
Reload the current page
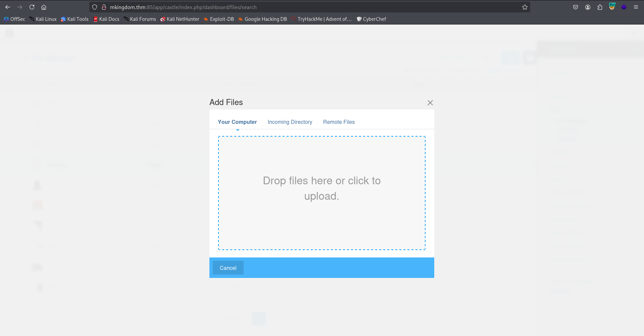pos(32,7)
